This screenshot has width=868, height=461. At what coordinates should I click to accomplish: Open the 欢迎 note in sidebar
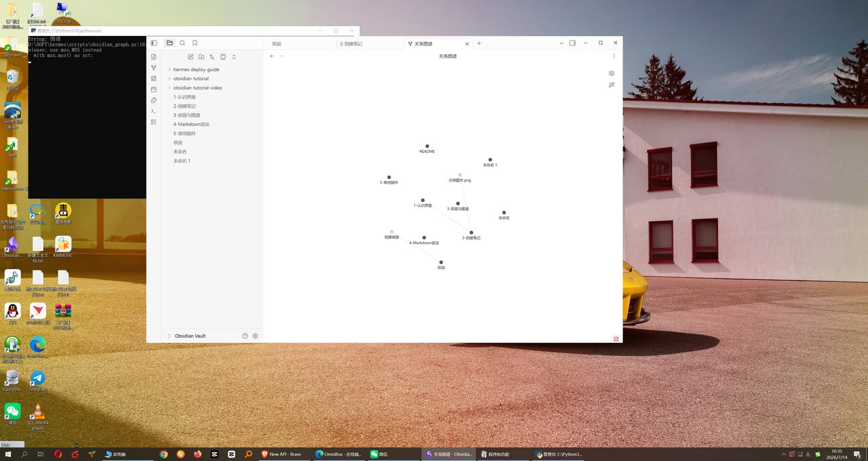(178, 142)
